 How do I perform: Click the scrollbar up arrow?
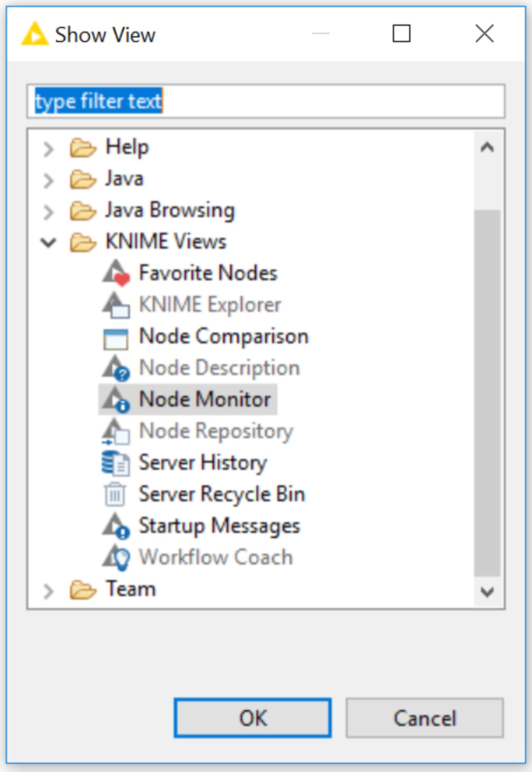point(487,148)
